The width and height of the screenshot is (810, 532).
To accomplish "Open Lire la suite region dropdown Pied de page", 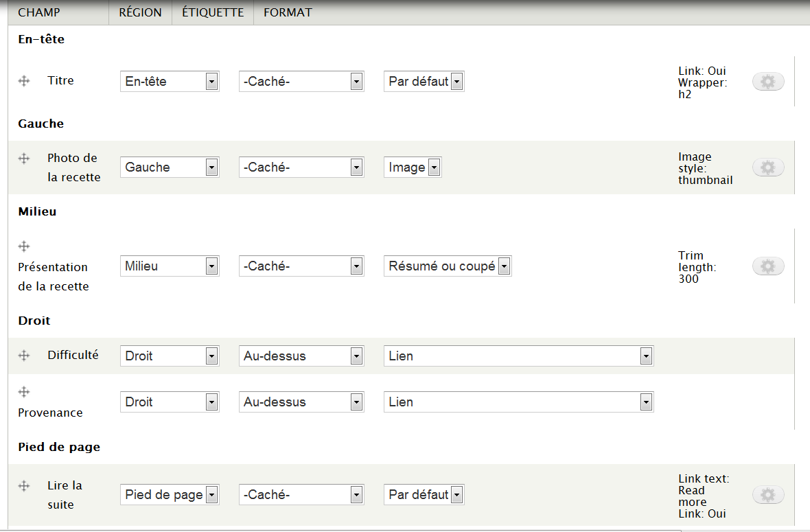I will (170, 495).
